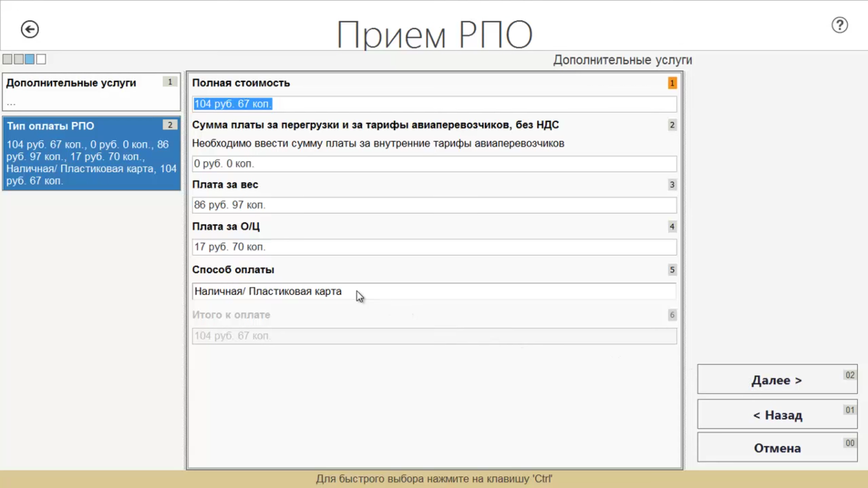The image size is (868, 488).
Task: Click the Прием РПО page title
Action: click(434, 34)
